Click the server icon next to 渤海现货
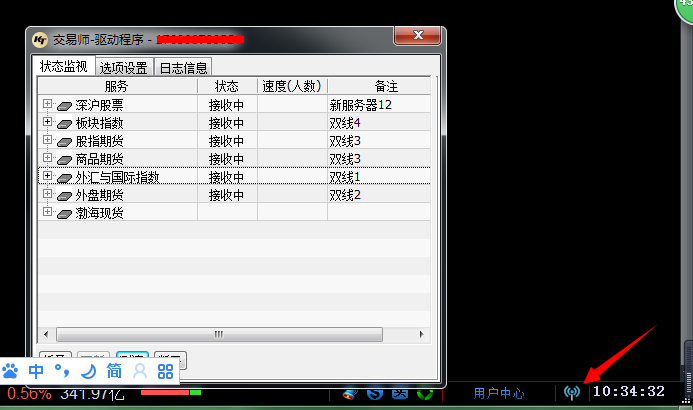This screenshot has height=410, width=693. pyautogui.click(x=64, y=213)
